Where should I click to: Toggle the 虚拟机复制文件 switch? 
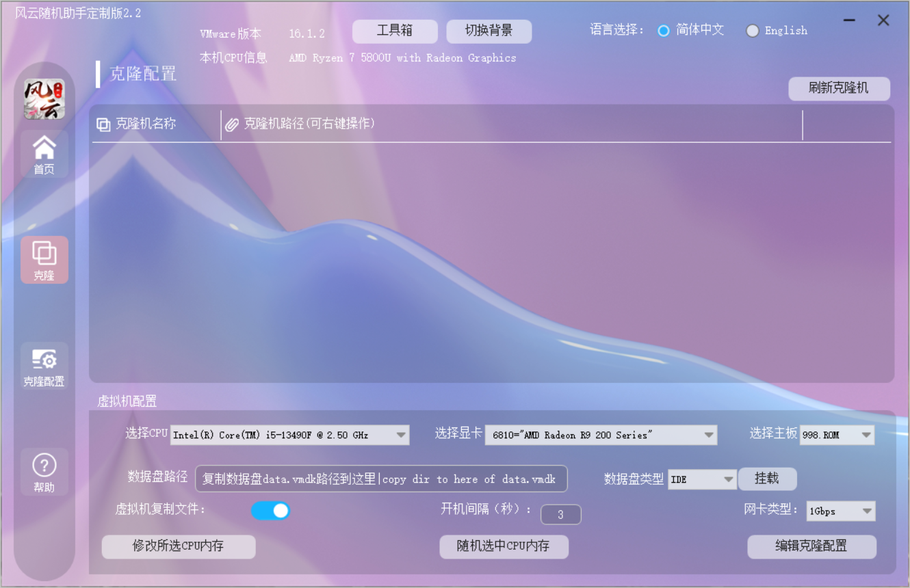pos(271,510)
